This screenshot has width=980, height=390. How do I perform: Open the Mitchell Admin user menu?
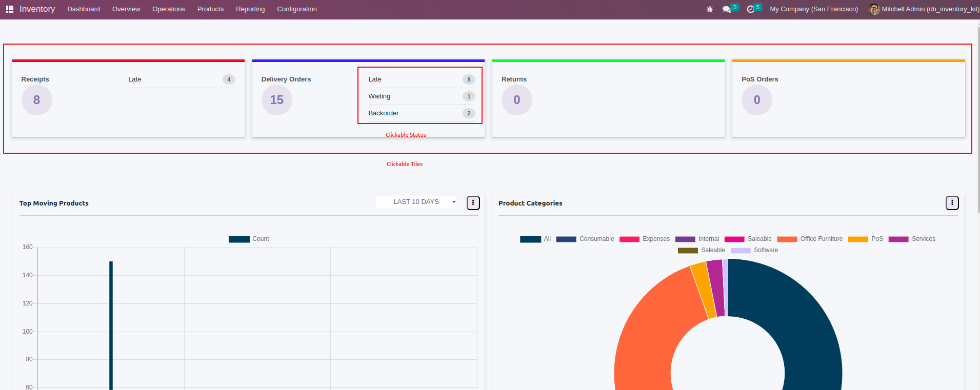[x=924, y=9]
